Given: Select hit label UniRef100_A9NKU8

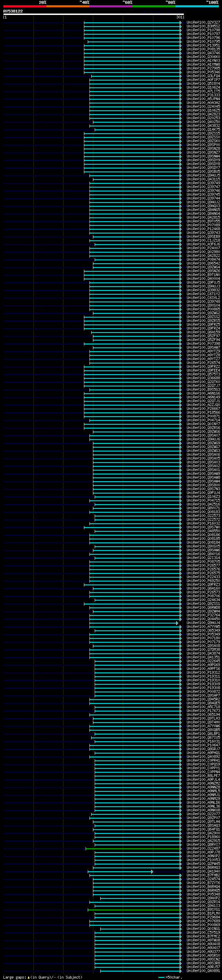Looking at the screenshot, I should click(203, 810).
